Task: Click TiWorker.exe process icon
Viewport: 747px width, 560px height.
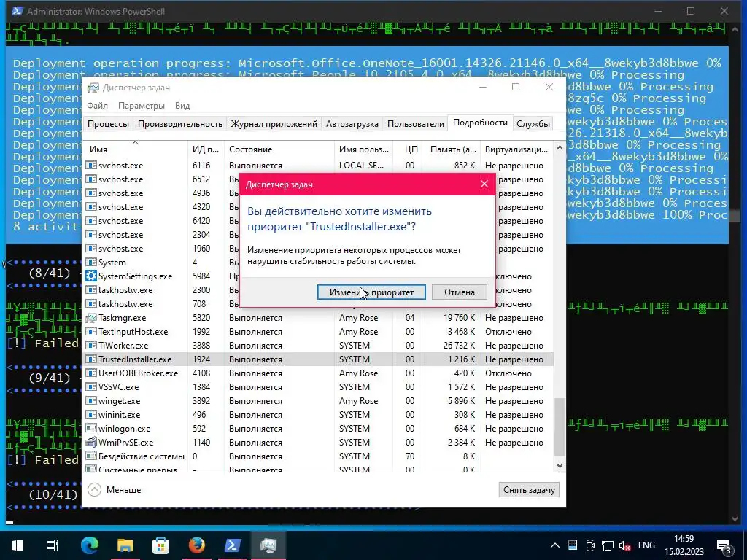Action: click(x=91, y=345)
